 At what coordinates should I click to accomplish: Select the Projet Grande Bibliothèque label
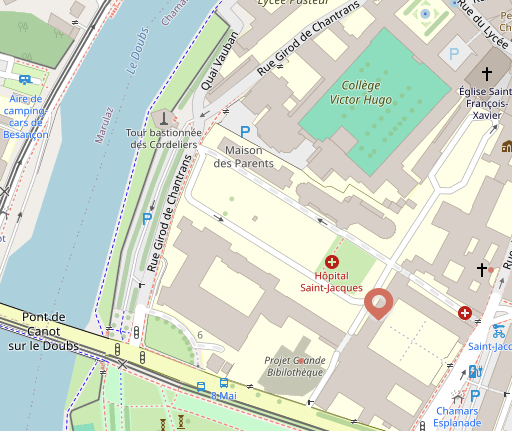(x=295, y=366)
